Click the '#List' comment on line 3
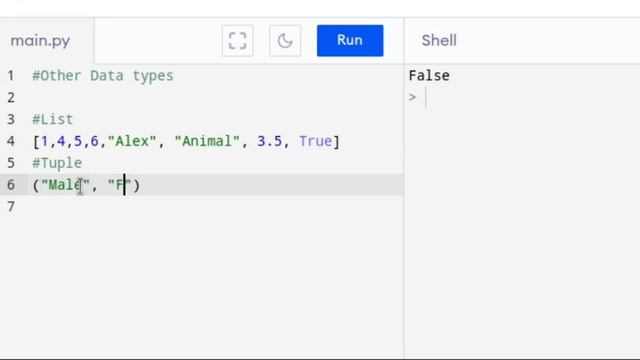The image size is (640, 360). (53, 120)
